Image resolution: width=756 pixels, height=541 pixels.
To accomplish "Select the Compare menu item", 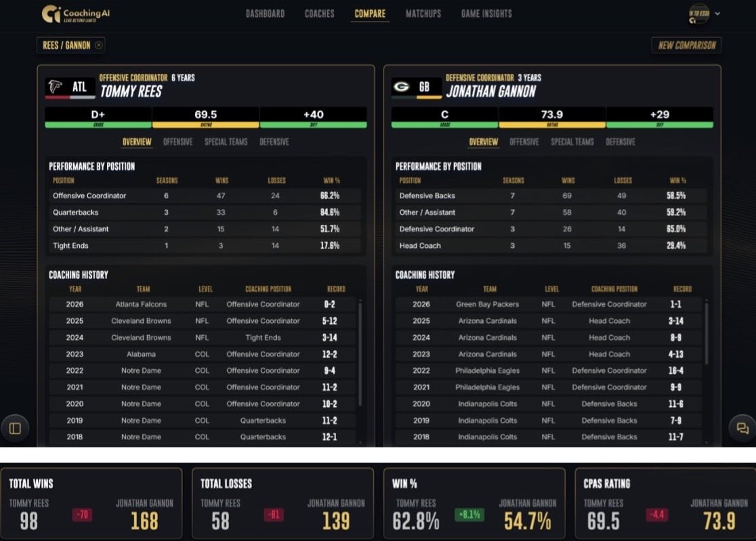I will (x=370, y=14).
